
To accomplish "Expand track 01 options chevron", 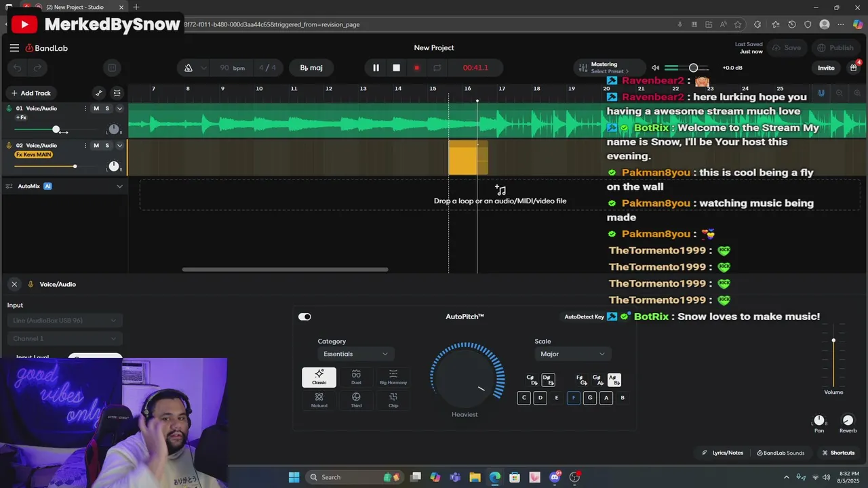I will (120, 108).
